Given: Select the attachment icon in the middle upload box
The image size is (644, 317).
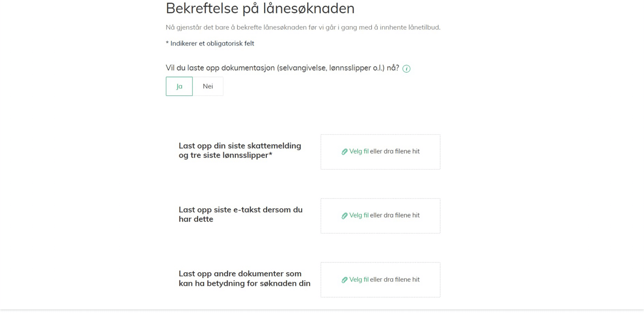Looking at the screenshot, I should [344, 216].
